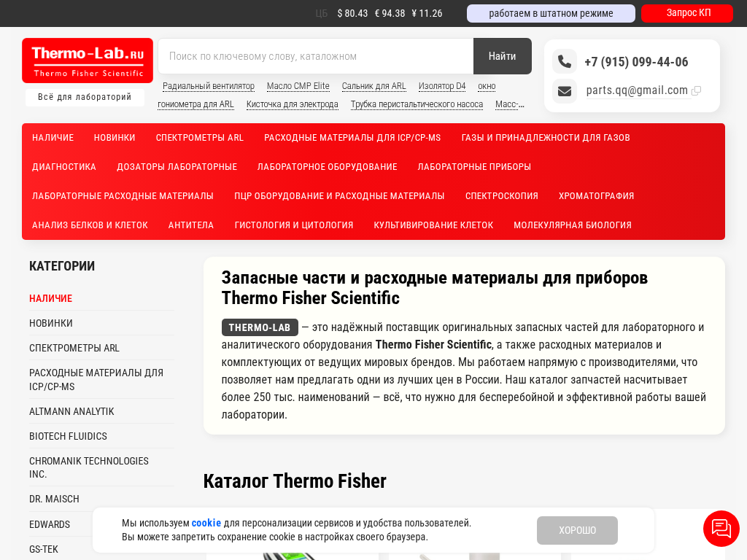Click the parts.qq@gmail.com email link
This screenshot has height=560, width=747.
(637, 90)
